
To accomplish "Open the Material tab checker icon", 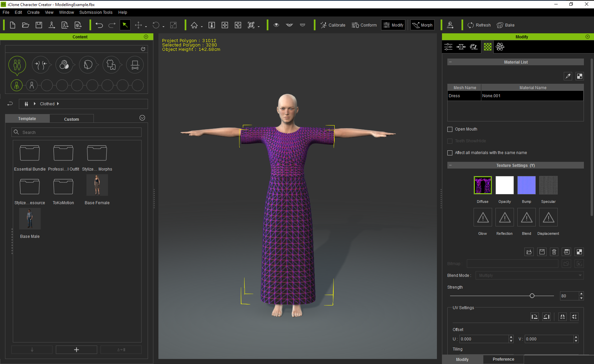I will click(487, 47).
